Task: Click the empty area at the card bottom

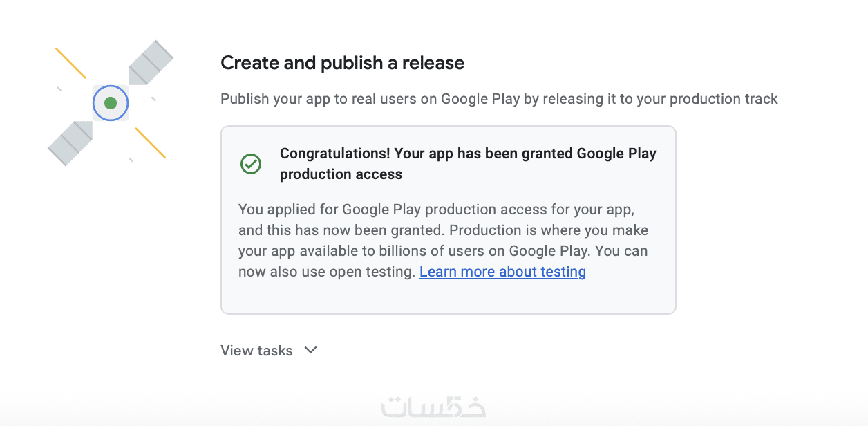Action: (448, 297)
